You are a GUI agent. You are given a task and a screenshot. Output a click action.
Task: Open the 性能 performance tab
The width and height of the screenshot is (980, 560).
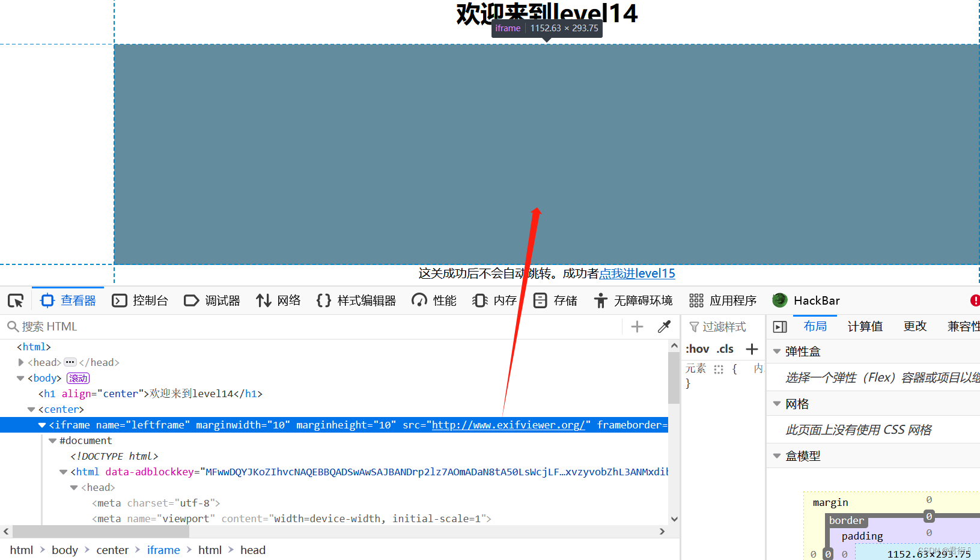(434, 300)
